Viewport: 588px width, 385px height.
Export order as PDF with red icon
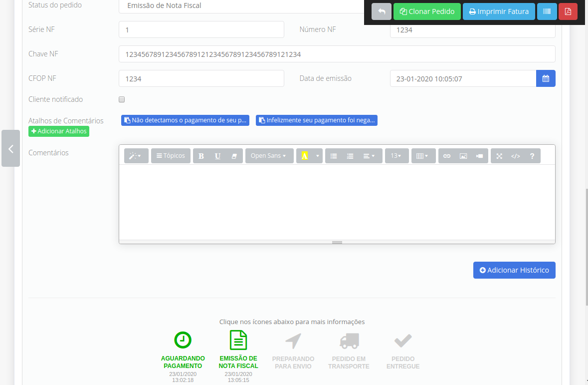coord(568,11)
